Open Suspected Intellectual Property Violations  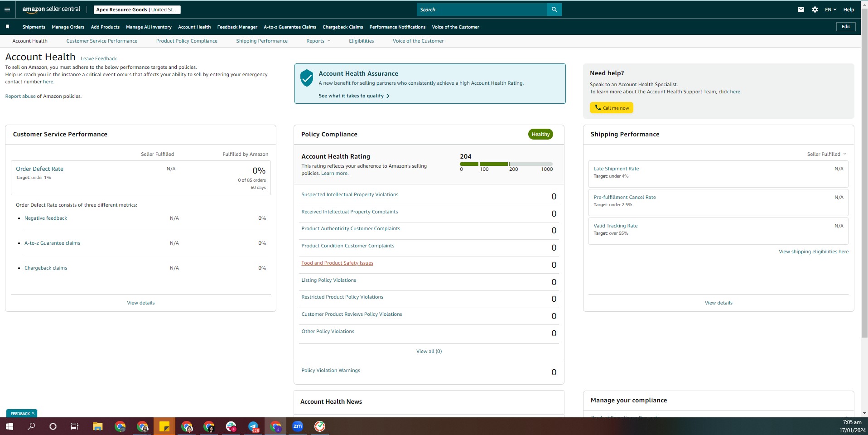(x=350, y=194)
